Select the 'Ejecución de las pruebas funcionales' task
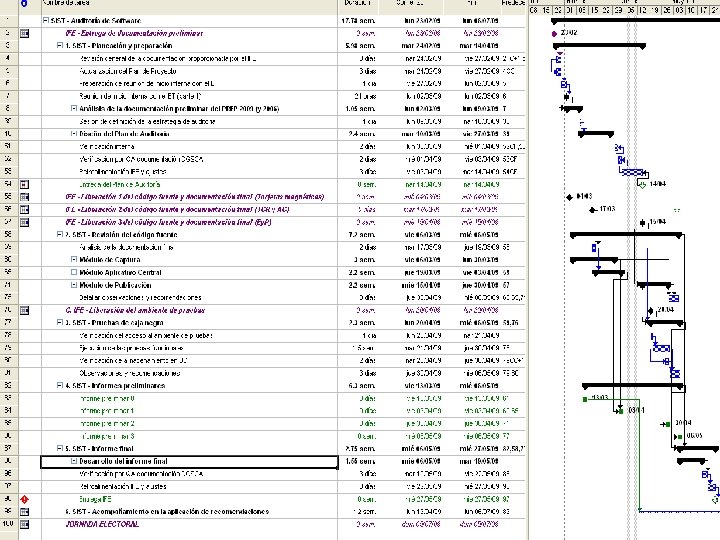This screenshot has height=540, width=720. [131, 349]
